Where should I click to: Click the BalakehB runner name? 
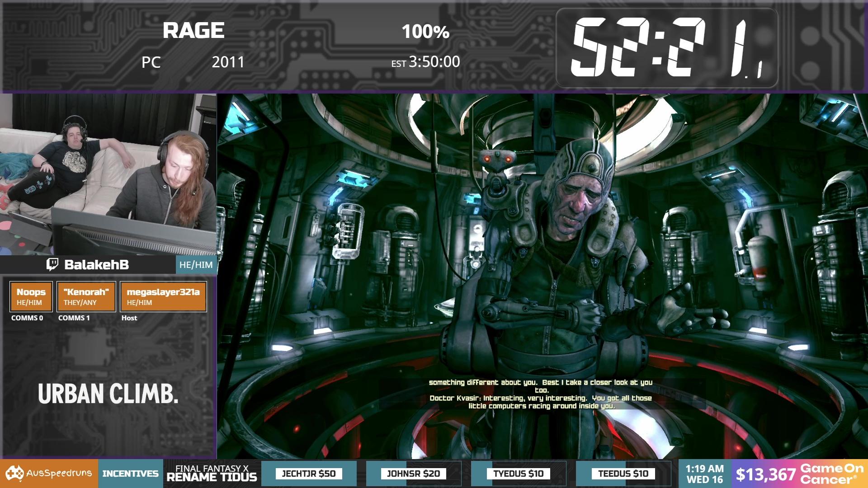tap(96, 265)
